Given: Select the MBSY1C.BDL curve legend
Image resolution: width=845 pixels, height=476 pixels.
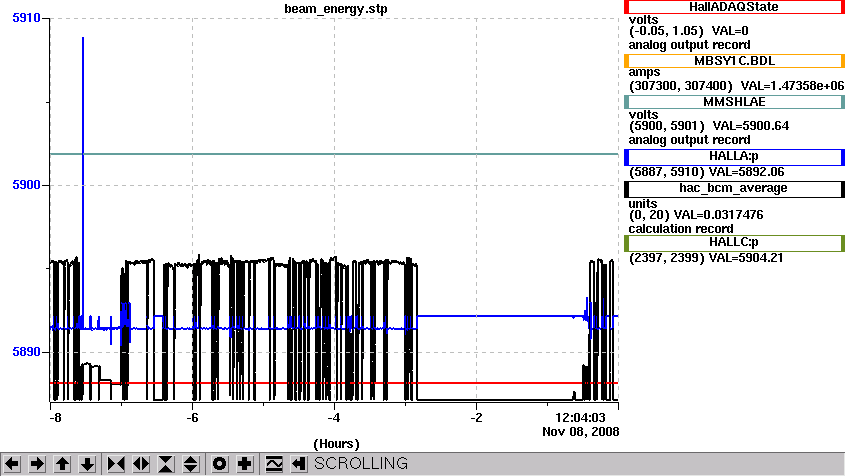Looking at the screenshot, I should 734,61.
